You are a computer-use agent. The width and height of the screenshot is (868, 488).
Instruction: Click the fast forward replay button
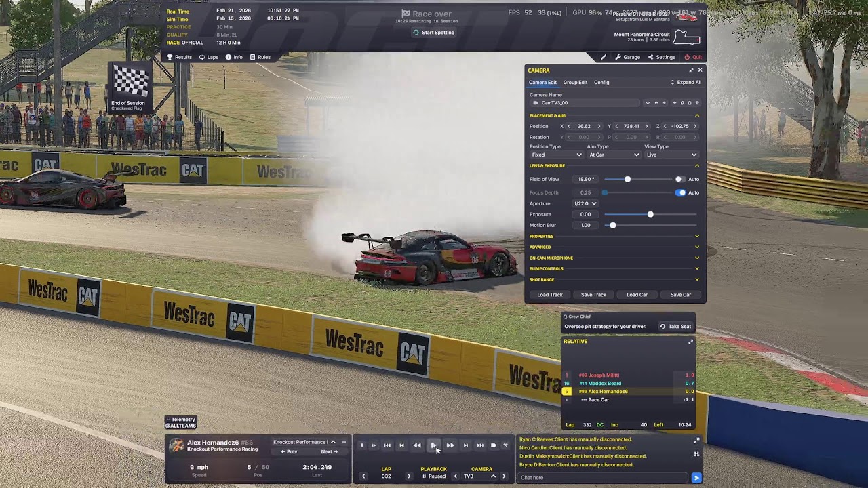point(450,445)
